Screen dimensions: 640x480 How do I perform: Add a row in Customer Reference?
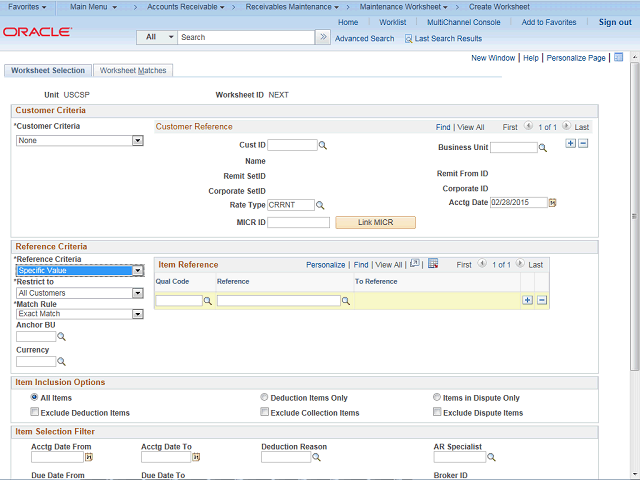(571, 144)
